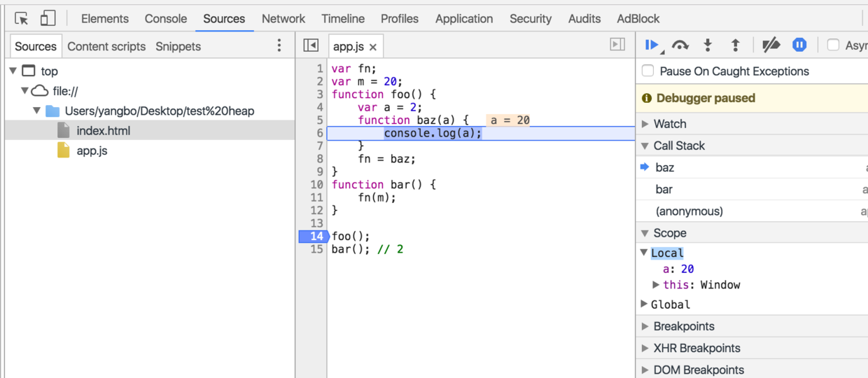
Task: Select the Sources panel tab
Action: pyautogui.click(x=224, y=19)
